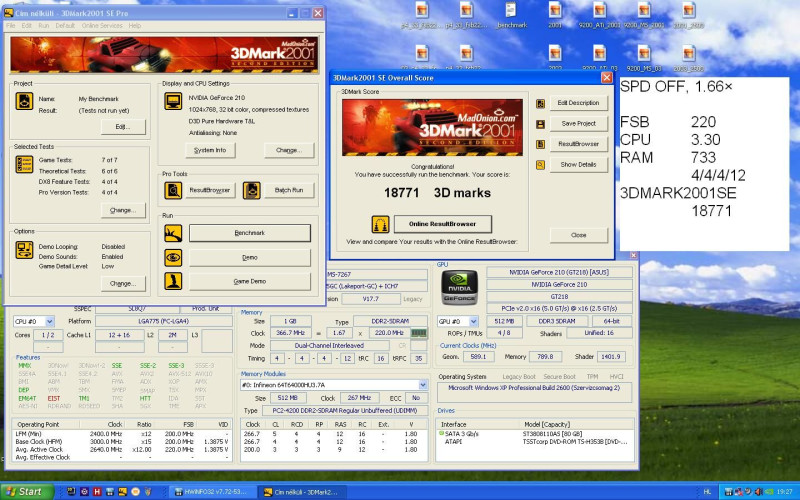
Task: Click the LGA775 (PC-LGA4) platform field
Action: (163, 321)
